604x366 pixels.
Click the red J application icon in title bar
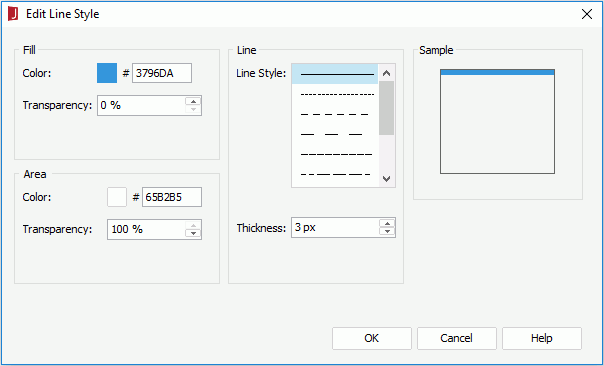[x=13, y=14]
